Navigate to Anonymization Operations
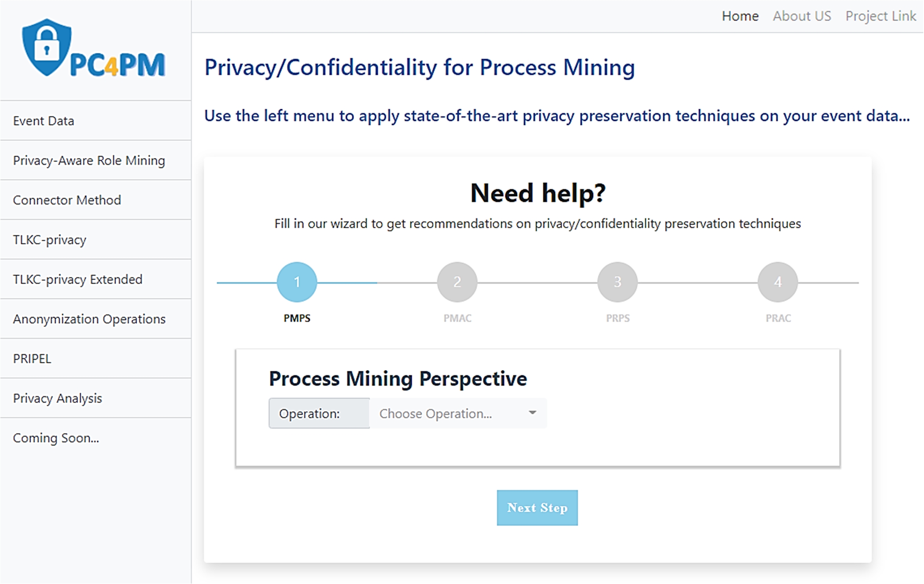 pos(89,319)
